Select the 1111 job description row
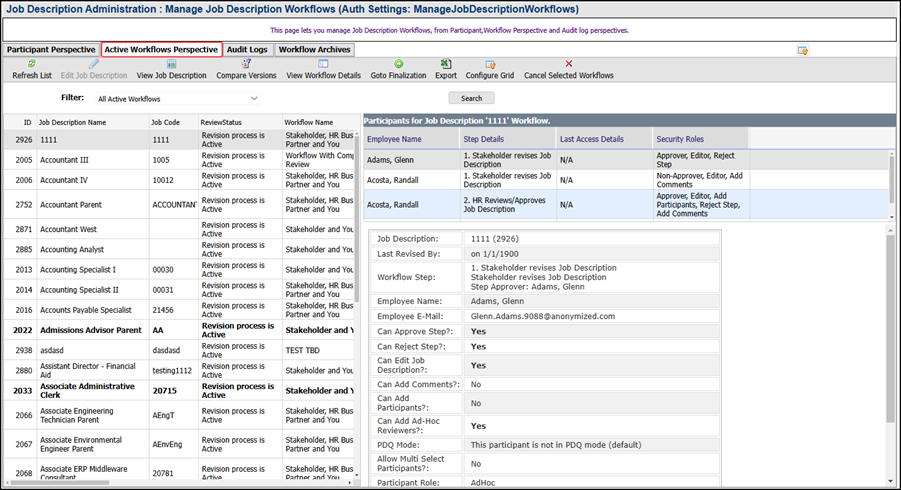 [x=179, y=140]
